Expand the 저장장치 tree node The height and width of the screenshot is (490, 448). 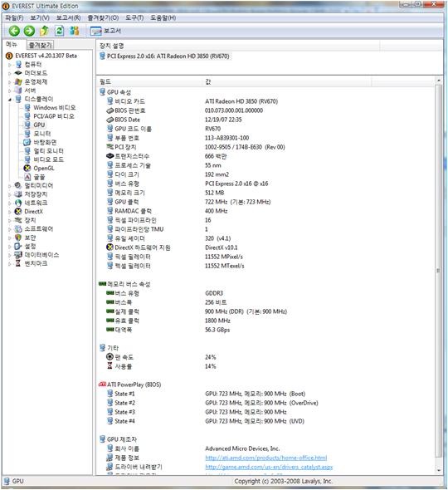10,194
